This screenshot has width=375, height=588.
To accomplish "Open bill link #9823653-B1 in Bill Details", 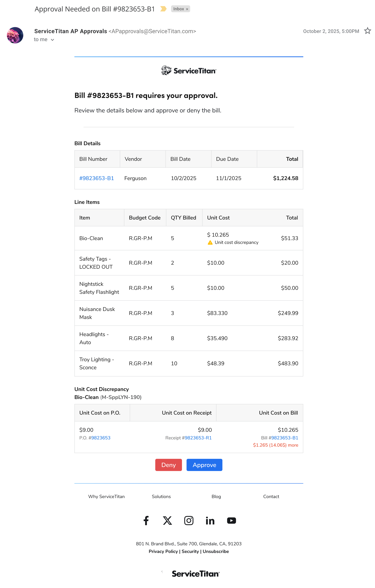I will [x=97, y=178].
